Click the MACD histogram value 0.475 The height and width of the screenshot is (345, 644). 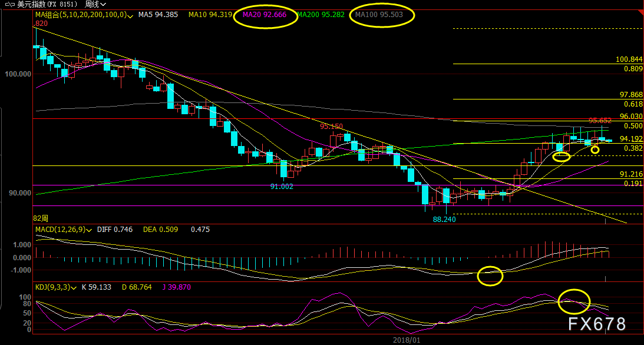point(200,230)
